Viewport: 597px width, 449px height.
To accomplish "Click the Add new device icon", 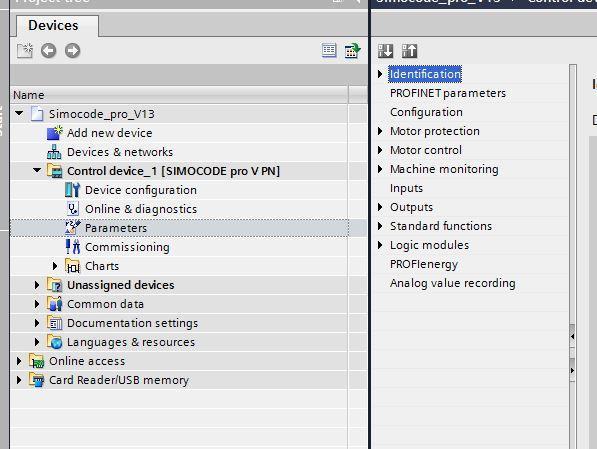I will [54, 133].
